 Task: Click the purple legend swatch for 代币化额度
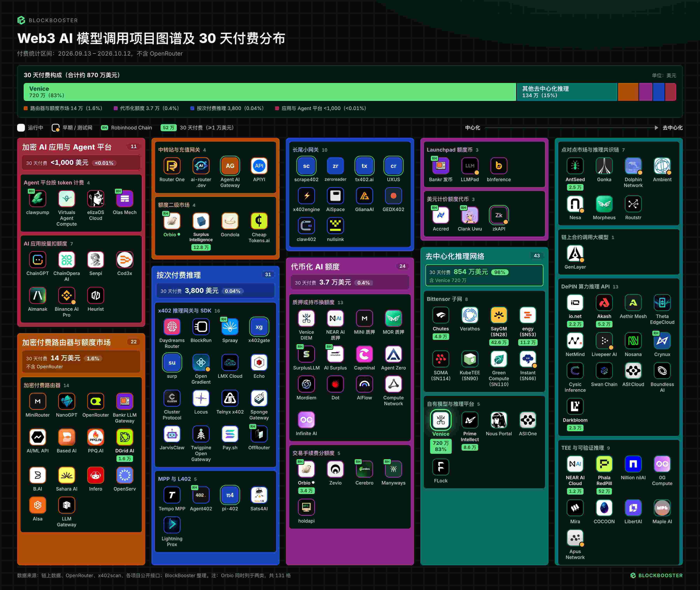[x=115, y=108]
